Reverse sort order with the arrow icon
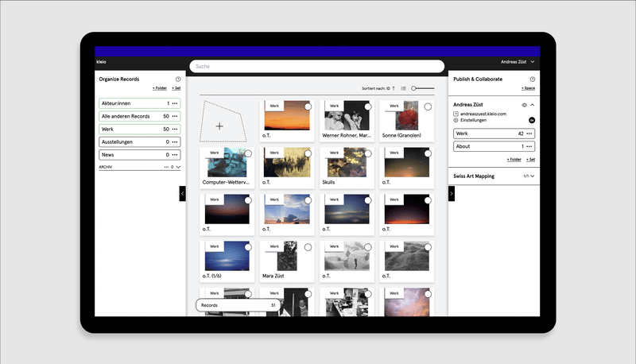This screenshot has height=364, width=636. point(394,88)
